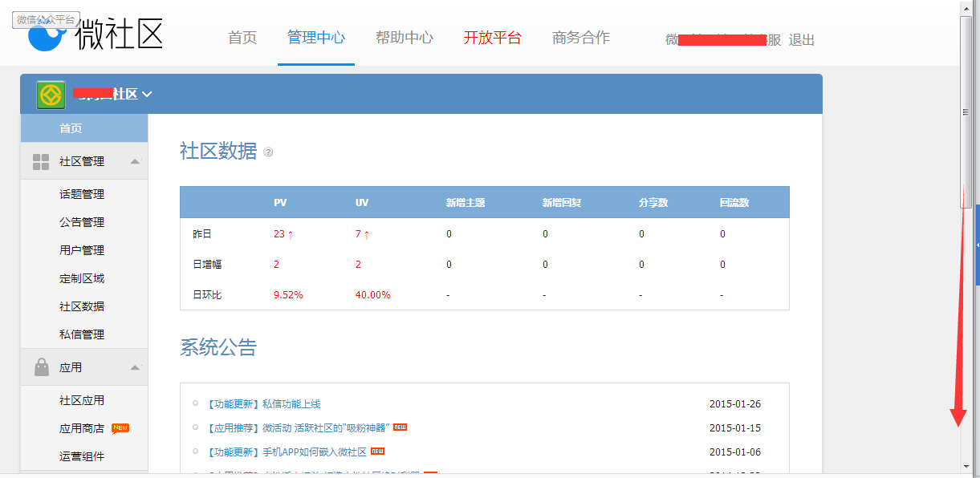Go to 开放平台 in top navigation
The width and height of the screenshot is (980, 478).
(492, 38)
